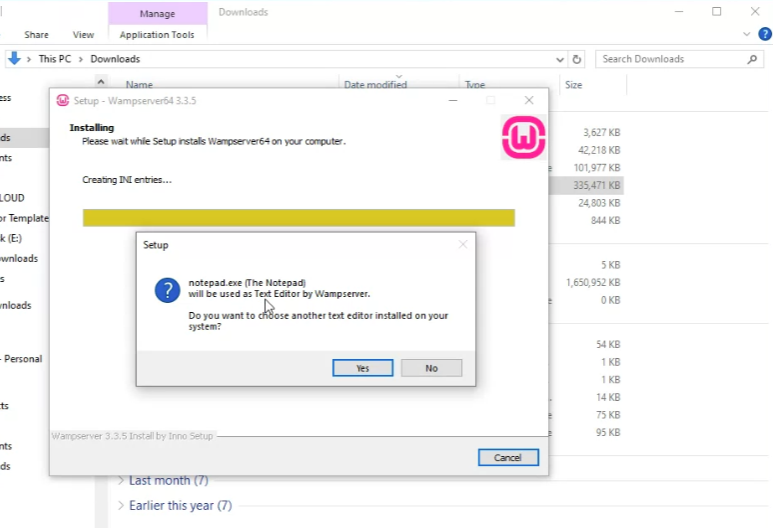This screenshot has width=773, height=528.
Task: Open the Manage tab in File Explorer
Action: [x=157, y=13]
